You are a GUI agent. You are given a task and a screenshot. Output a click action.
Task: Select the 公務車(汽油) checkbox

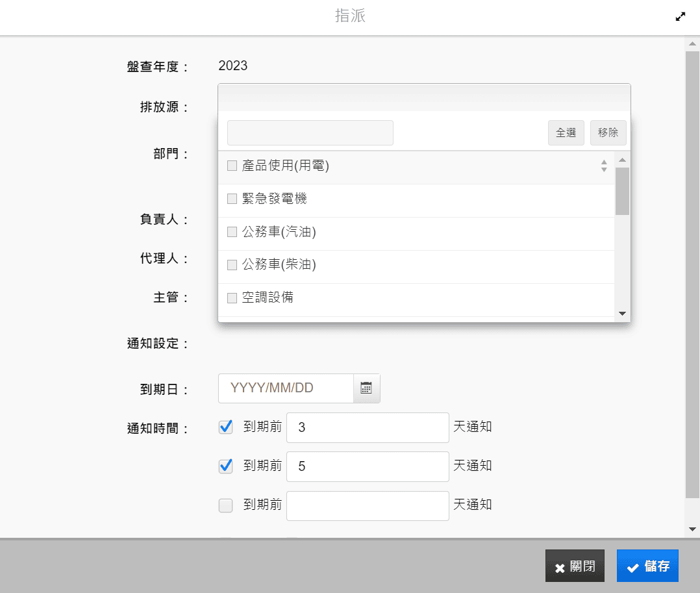(232, 232)
